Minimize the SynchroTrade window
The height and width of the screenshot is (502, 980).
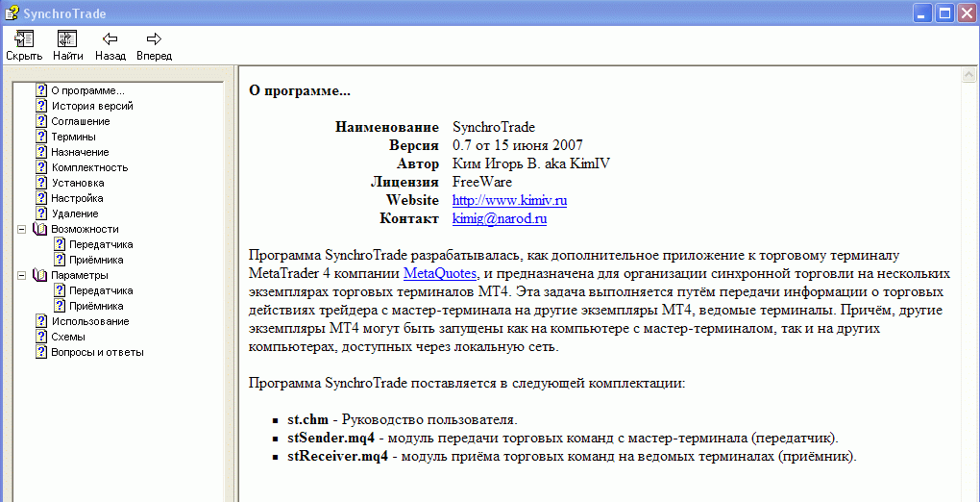924,13
